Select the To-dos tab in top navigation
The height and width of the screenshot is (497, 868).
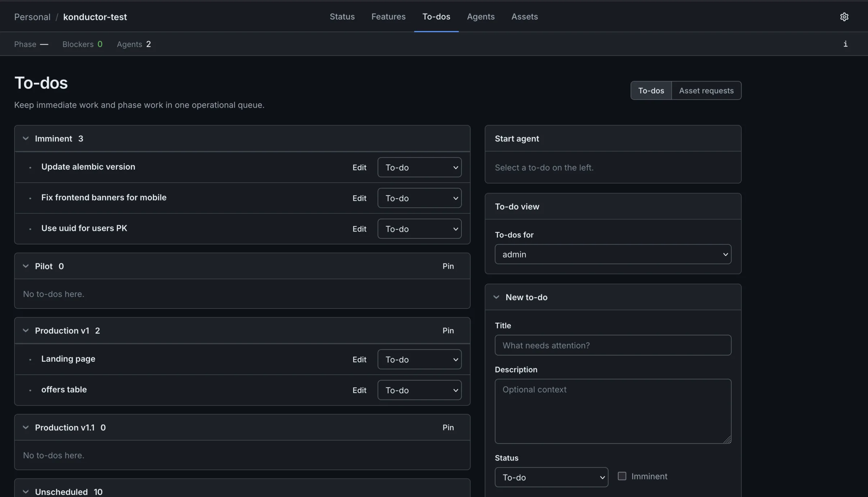point(436,17)
